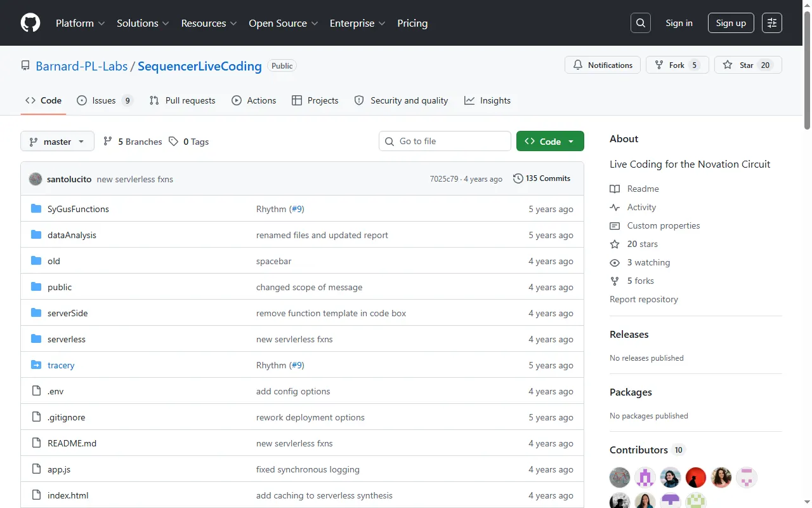Open the Releases heading link
Image resolution: width=812 pixels, height=508 pixels.
click(629, 334)
